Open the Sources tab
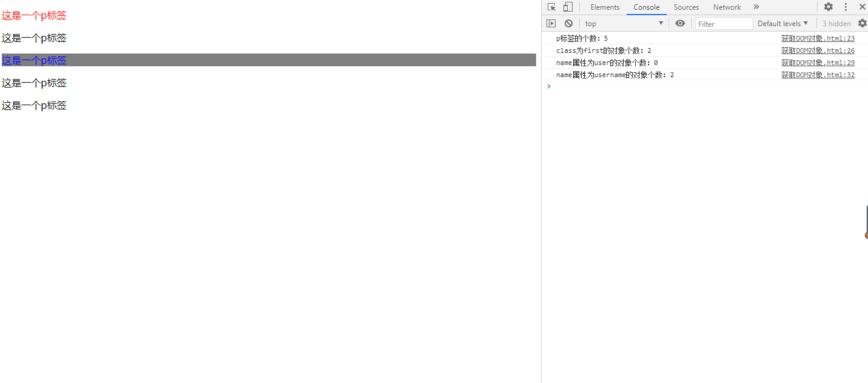Image resolution: width=868 pixels, height=383 pixels. pyautogui.click(x=686, y=7)
